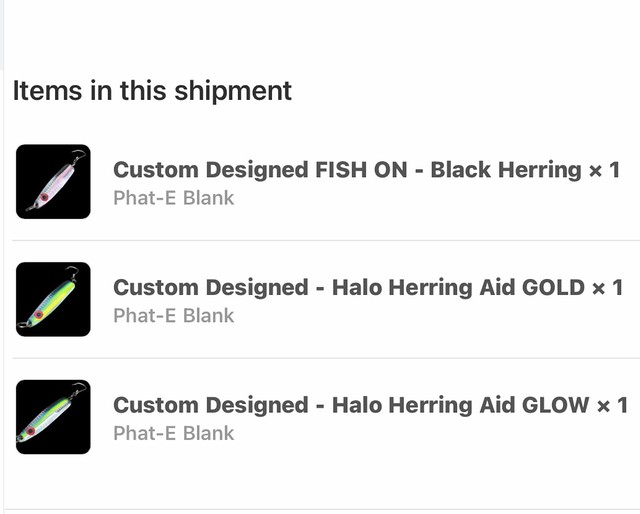The image size is (640, 514).
Task: Click the × 1 quantity for Black Herring
Action: [x=604, y=170]
